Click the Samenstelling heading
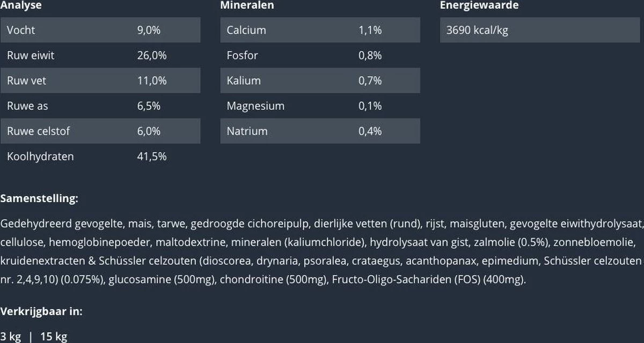644x343 pixels. (x=39, y=199)
